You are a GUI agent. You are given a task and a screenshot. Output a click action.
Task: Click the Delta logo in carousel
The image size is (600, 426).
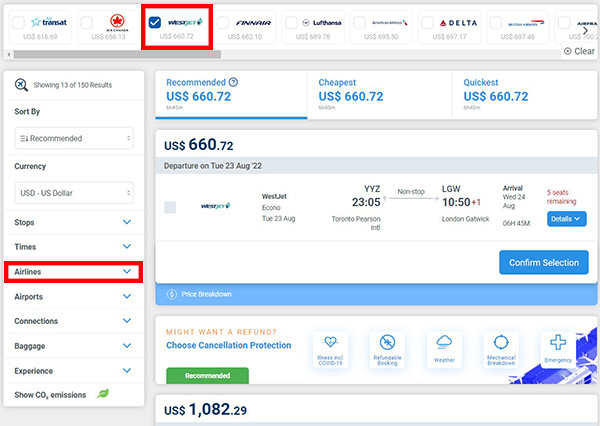click(458, 23)
